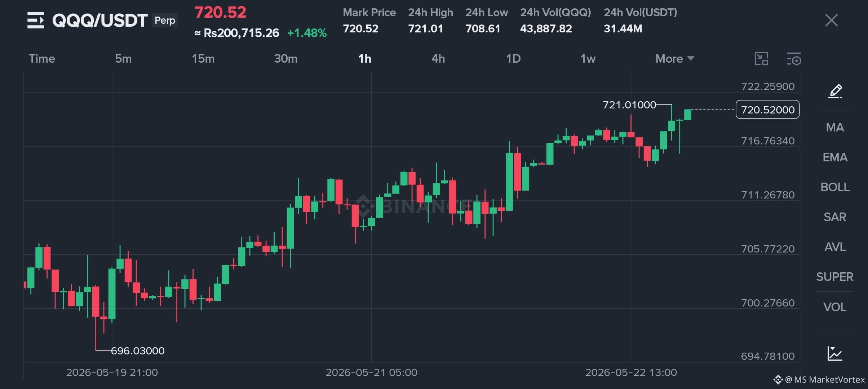Click the 721.01000 high marker label
The width and height of the screenshot is (868, 389).
pyautogui.click(x=629, y=105)
